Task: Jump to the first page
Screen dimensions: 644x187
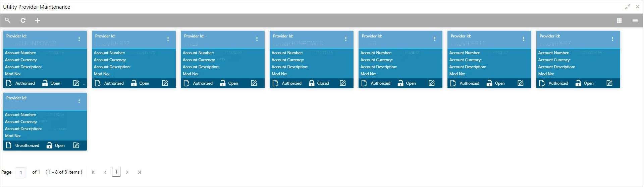Action: [x=93, y=172]
